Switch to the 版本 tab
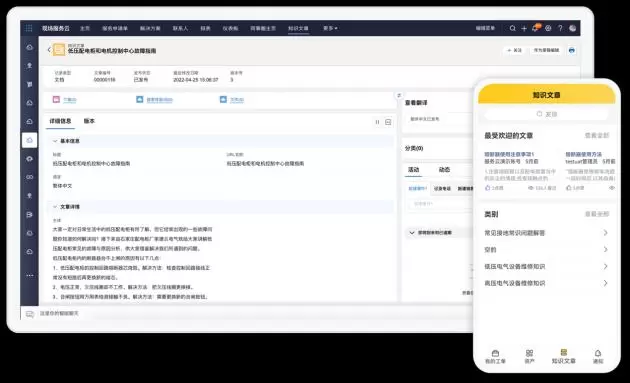This screenshot has width=630, height=383. pyautogui.click(x=89, y=121)
